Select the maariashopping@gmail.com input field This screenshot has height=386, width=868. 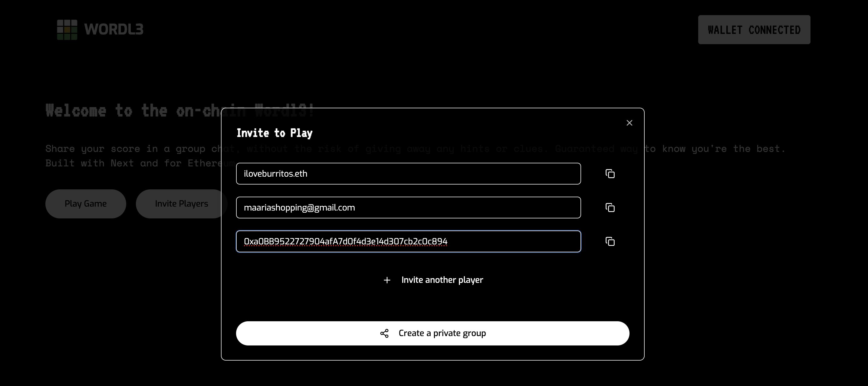(x=408, y=208)
